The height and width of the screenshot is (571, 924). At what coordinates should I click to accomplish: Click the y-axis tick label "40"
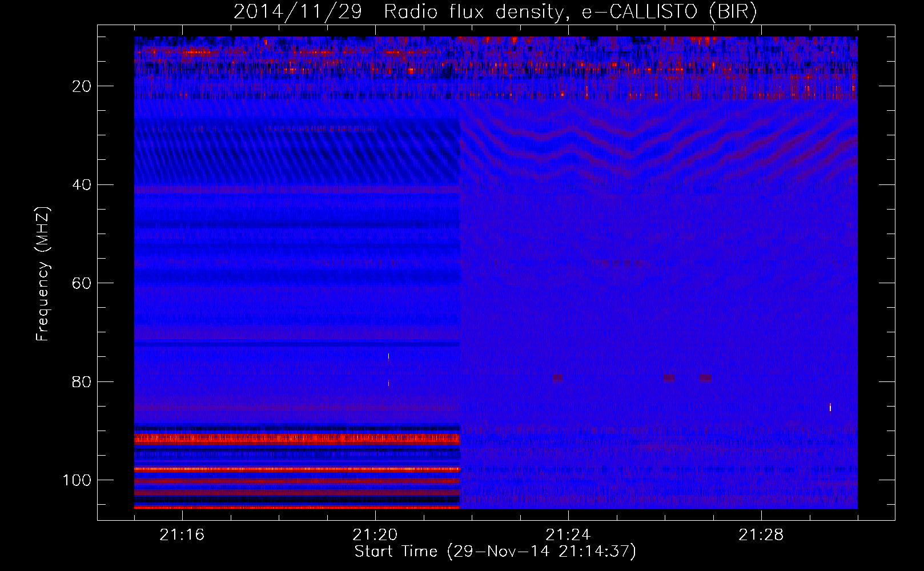coord(82,185)
